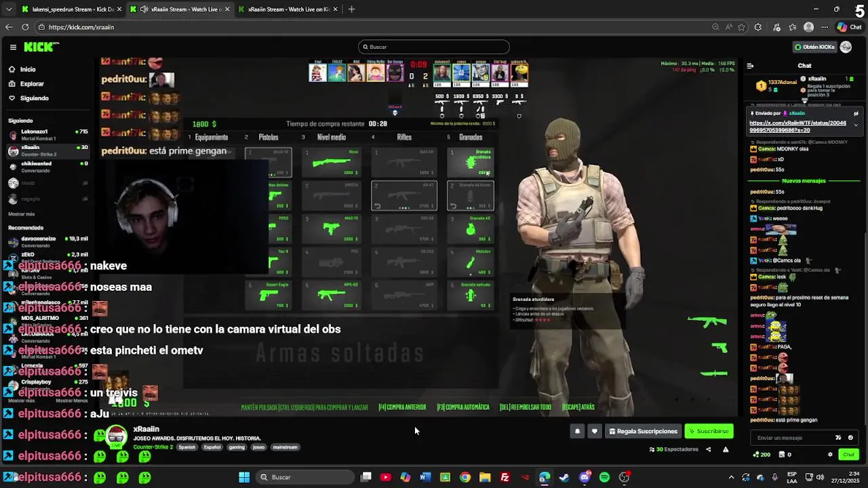Select the Spanish tag

pos(186,447)
